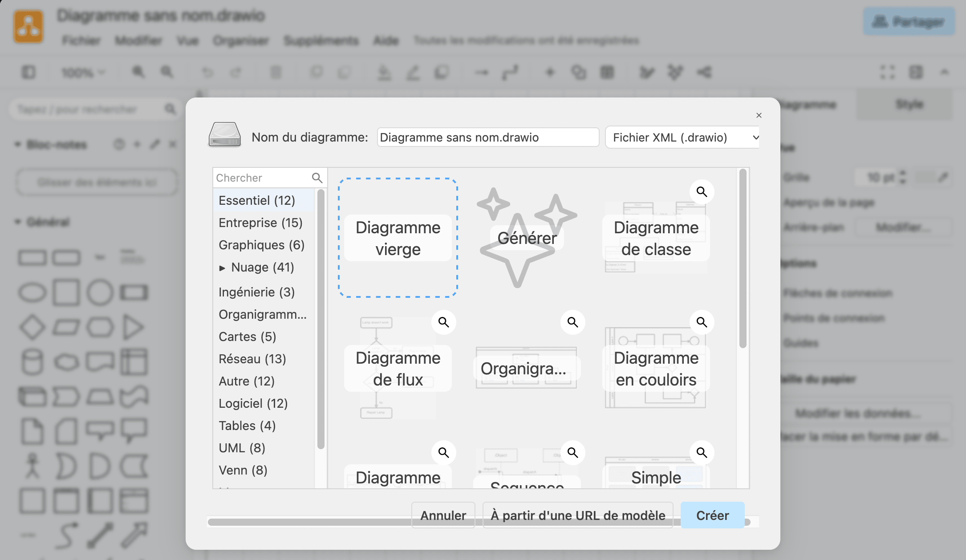Screen dimensions: 966x560
Task: Click the draw.io logo in background window
Action: pyautogui.click(x=28, y=27)
